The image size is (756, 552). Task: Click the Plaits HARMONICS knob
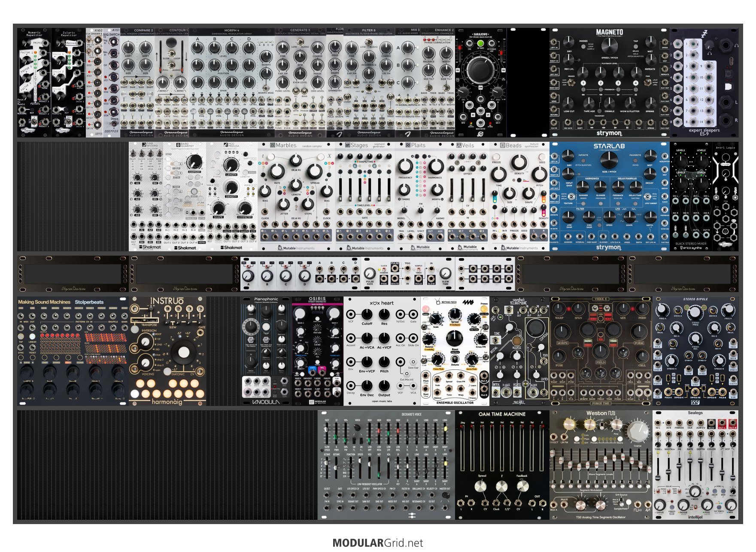tap(435, 166)
